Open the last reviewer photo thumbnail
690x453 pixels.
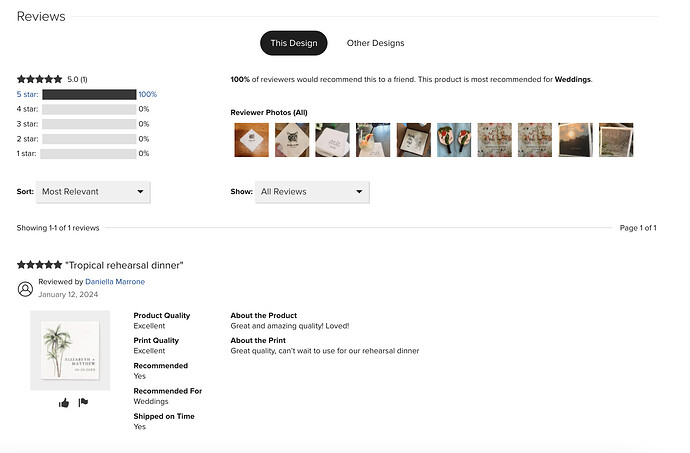click(x=616, y=140)
